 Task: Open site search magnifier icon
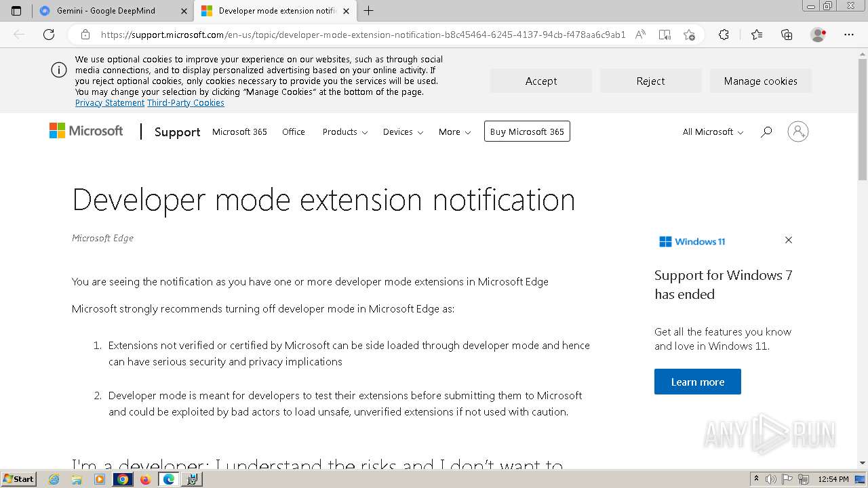[766, 131]
